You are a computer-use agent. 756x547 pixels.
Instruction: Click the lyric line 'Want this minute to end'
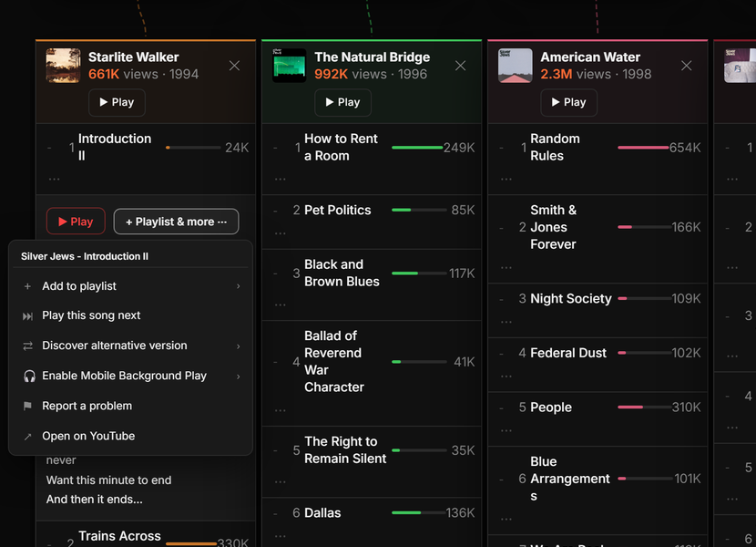click(108, 480)
